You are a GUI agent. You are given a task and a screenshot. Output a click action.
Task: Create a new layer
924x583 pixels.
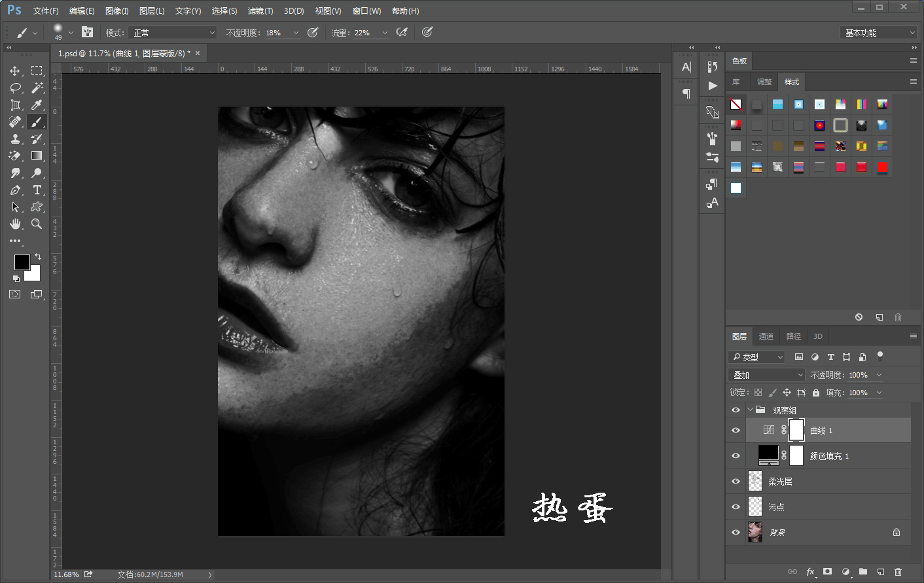[880, 571]
